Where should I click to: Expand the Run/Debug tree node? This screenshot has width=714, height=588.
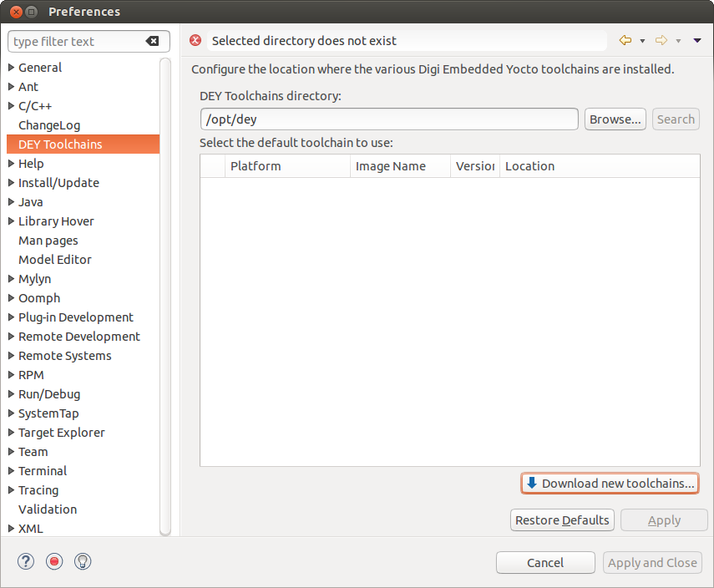click(x=11, y=394)
